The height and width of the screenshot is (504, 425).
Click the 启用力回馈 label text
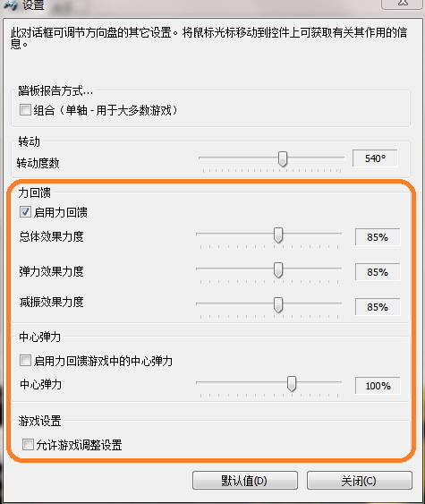61,212
